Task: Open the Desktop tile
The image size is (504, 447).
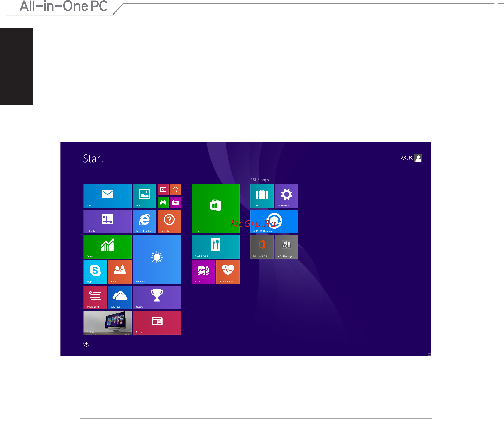Action: click(x=107, y=323)
